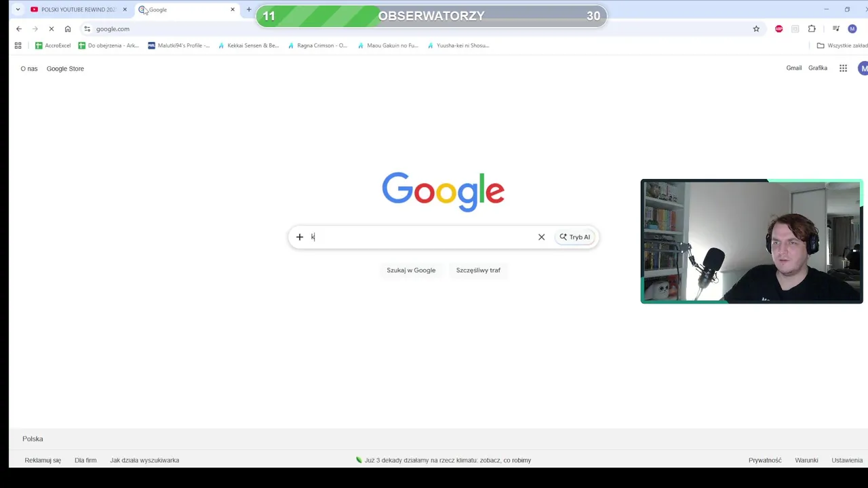Bookmark this page with the star

point(756,28)
